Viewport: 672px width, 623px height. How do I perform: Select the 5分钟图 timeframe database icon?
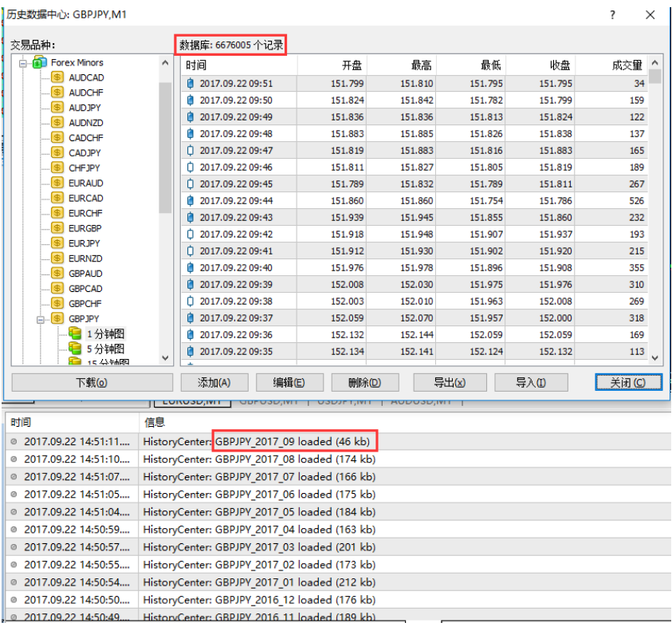75,349
